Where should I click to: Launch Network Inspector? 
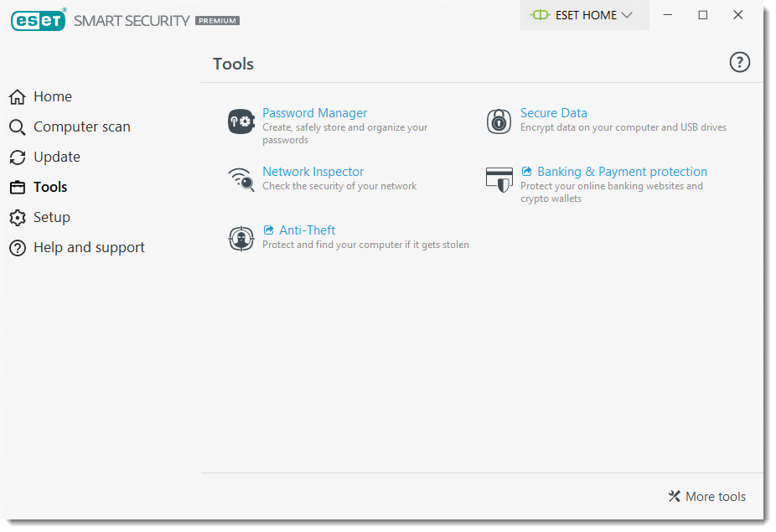coord(313,171)
